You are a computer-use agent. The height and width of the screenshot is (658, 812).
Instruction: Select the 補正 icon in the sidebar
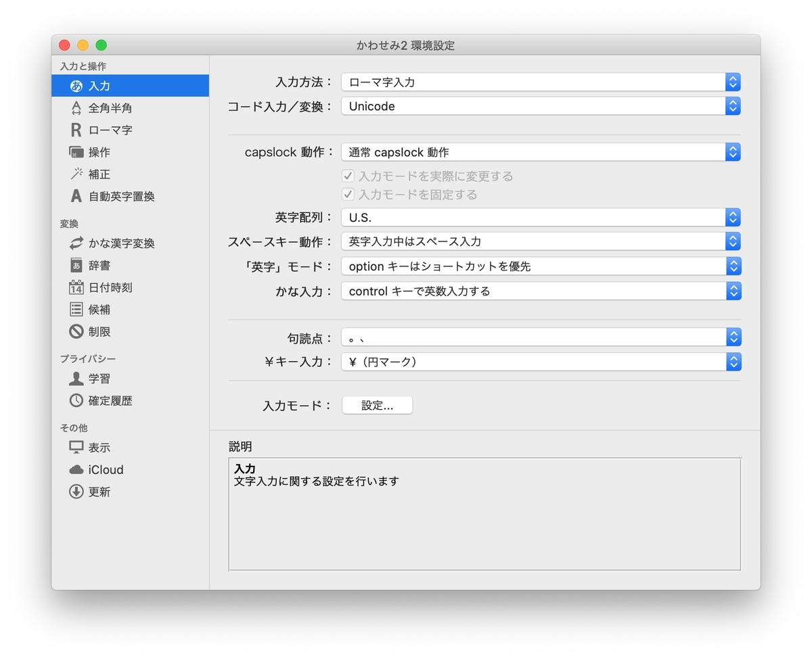coord(78,174)
